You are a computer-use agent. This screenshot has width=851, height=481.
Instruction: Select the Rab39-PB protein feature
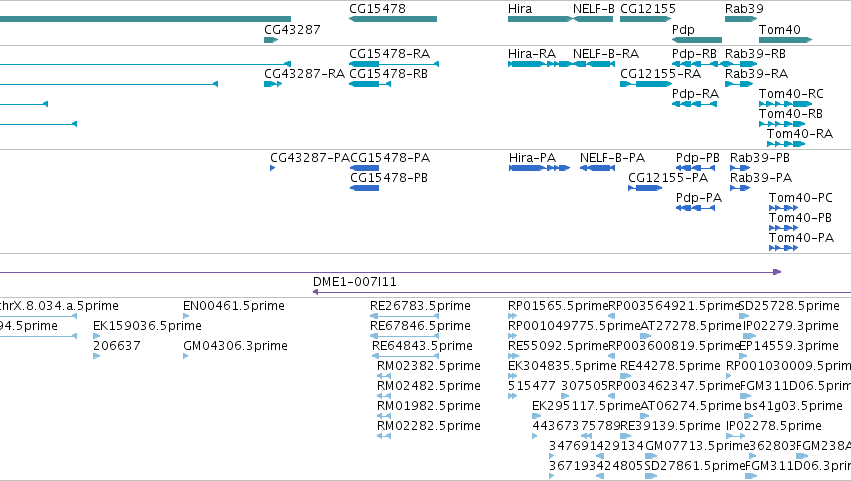tap(740, 168)
